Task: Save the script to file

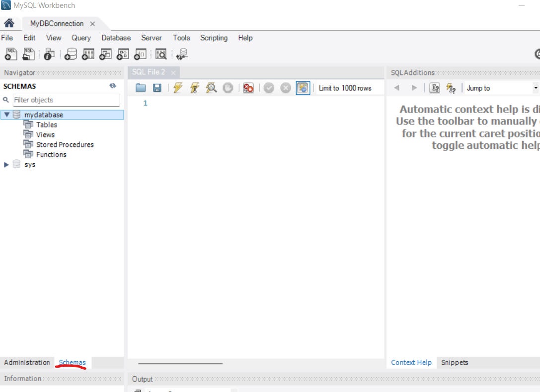Action: click(157, 88)
